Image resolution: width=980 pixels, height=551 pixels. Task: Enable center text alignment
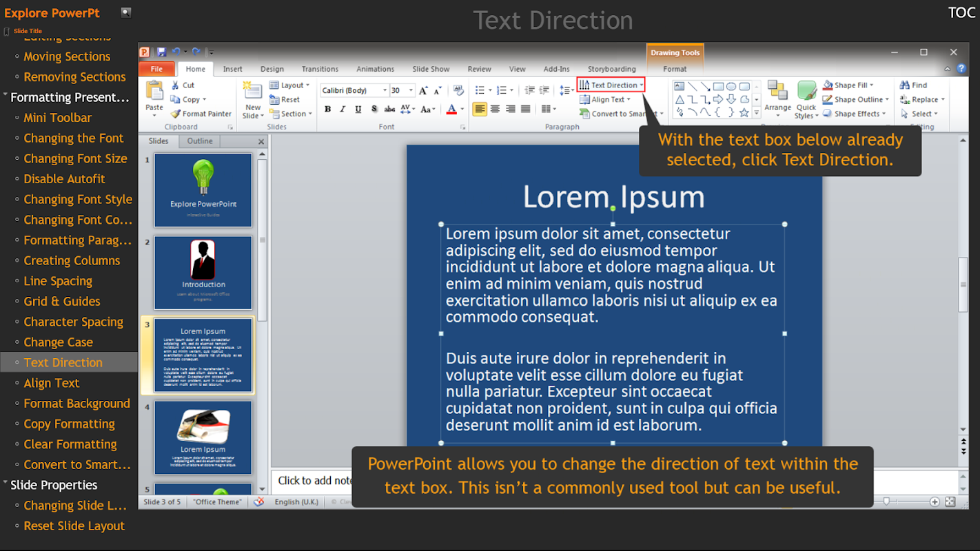click(x=495, y=109)
